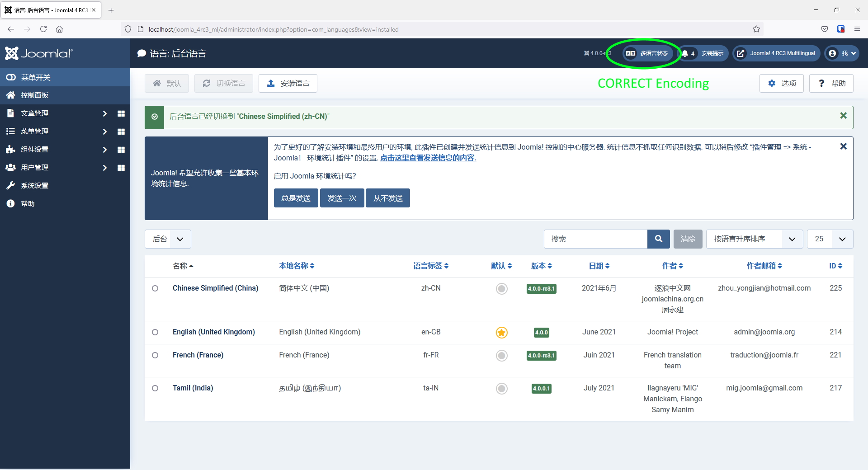Set Chinese Simplified as default icon
This screenshot has width=868, height=470.
click(502, 289)
